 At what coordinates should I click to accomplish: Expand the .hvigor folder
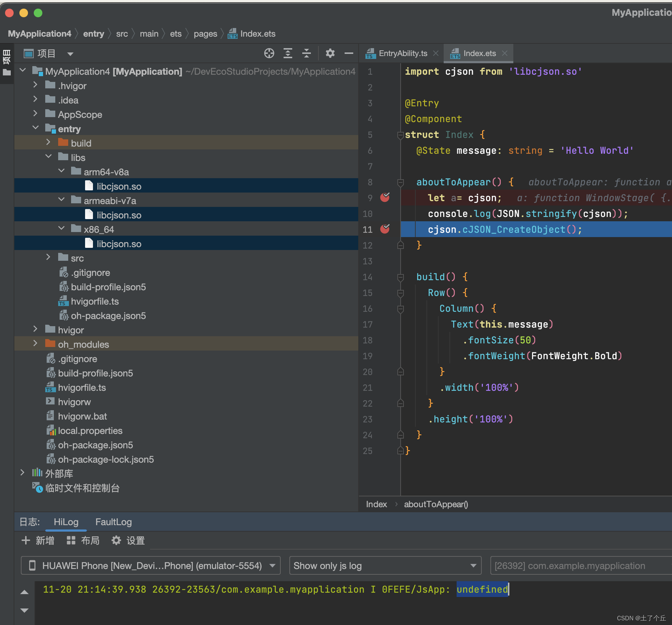coord(35,85)
